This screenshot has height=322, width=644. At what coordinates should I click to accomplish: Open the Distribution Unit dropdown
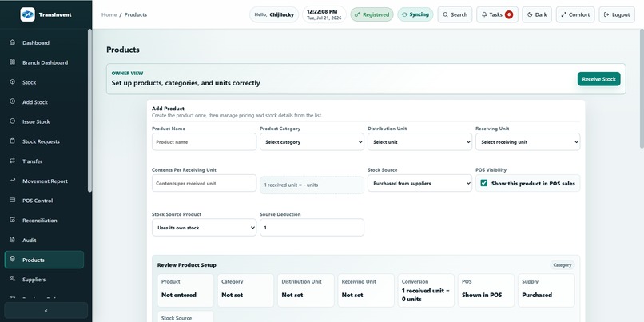[x=419, y=141]
